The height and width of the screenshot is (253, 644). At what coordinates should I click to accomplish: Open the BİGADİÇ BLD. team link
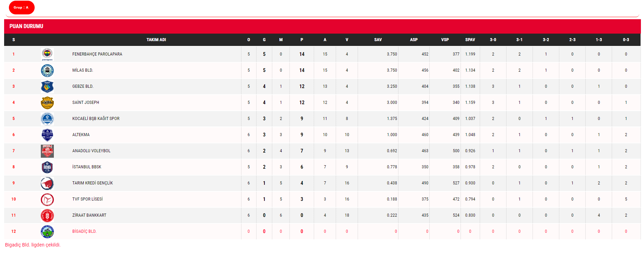(x=84, y=231)
